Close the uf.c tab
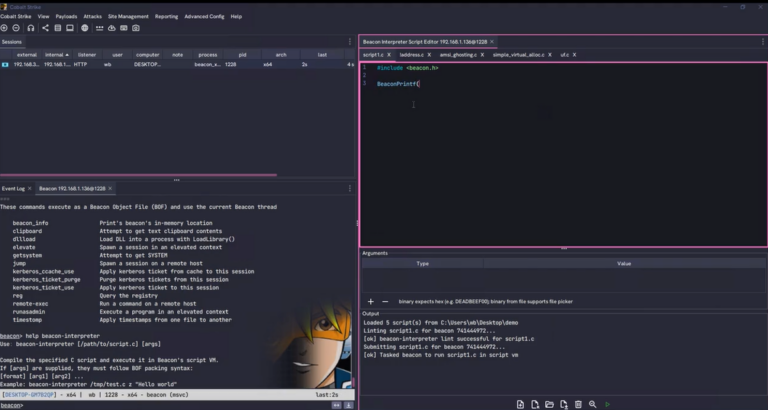 pyautogui.click(x=575, y=55)
